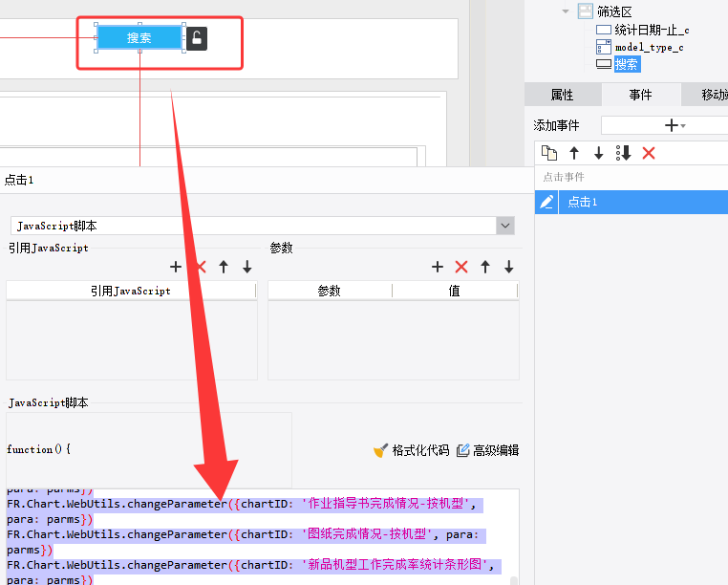Move event down in events panel
This screenshot has width=728, height=585.
point(599,153)
